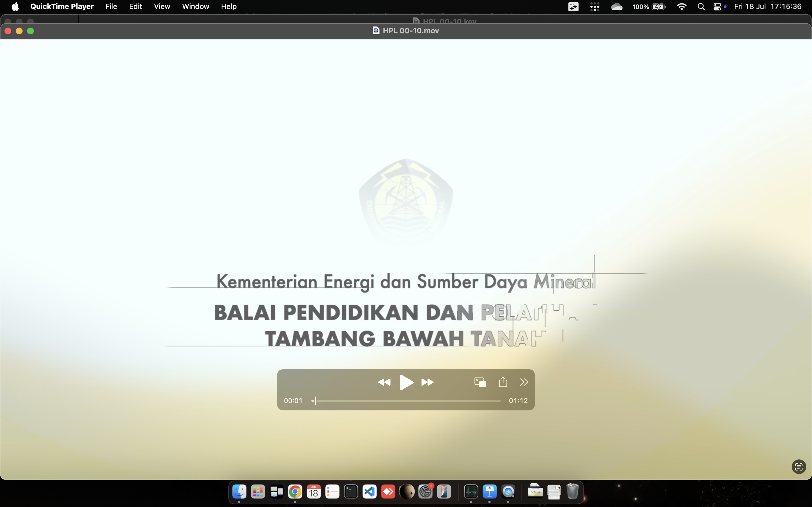Open Spotlight search in menu bar
812x507 pixels.
point(701,7)
